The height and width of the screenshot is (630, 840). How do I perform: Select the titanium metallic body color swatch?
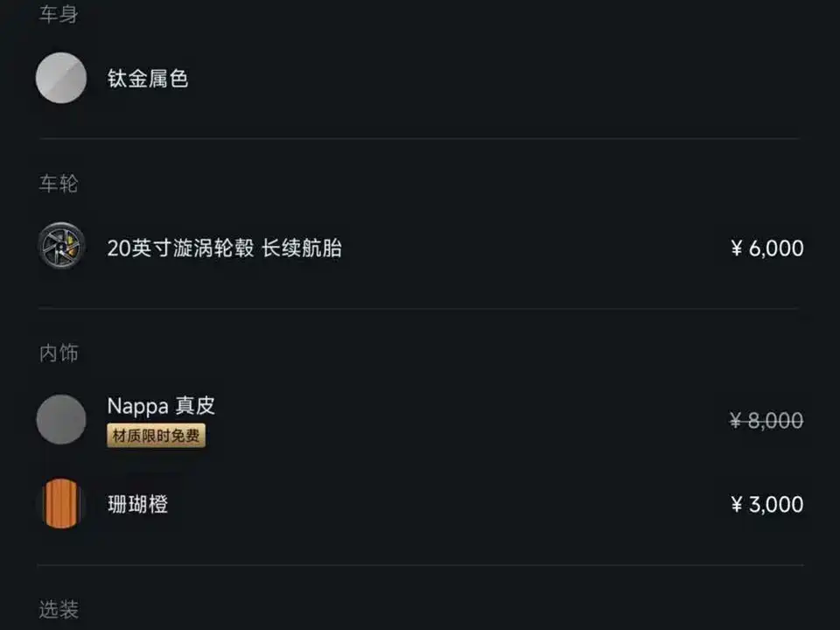pyautogui.click(x=61, y=78)
